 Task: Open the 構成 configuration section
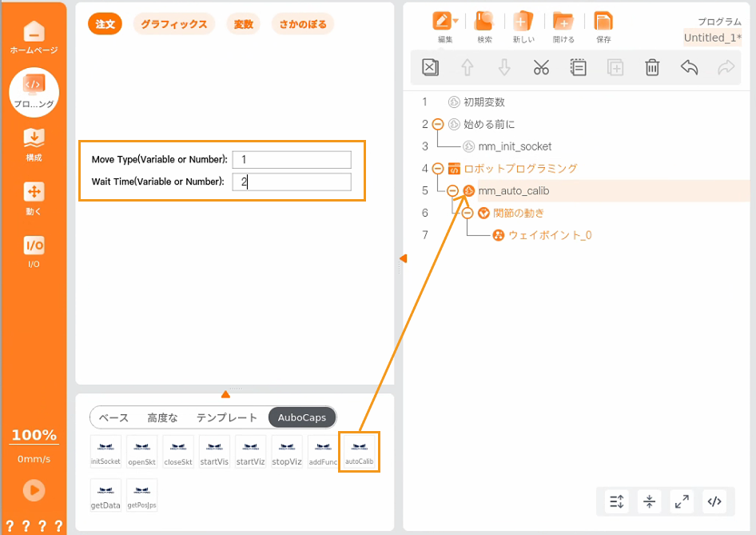pyautogui.click(x=34, y=144)
